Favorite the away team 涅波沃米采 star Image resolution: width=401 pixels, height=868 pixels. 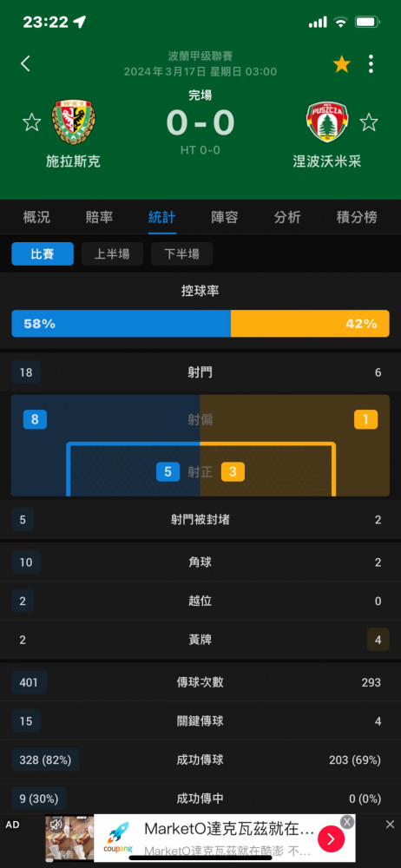[369, 122]
